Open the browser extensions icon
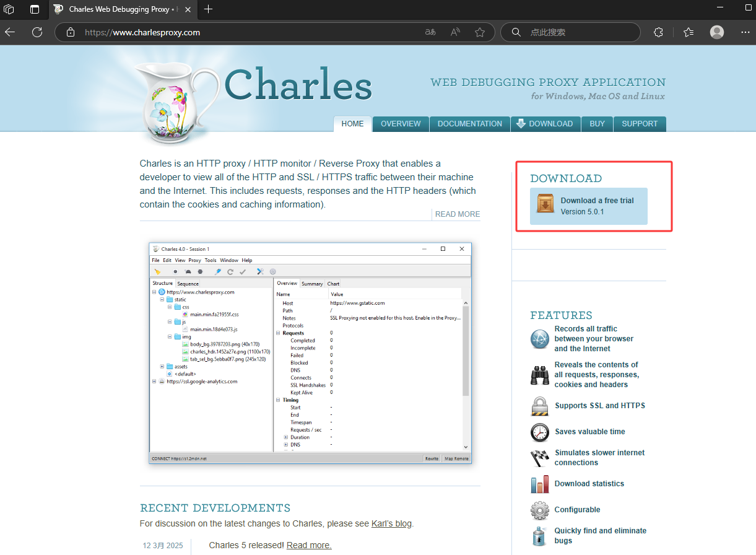Screen dimensions: 756x555 click(659, 32)
